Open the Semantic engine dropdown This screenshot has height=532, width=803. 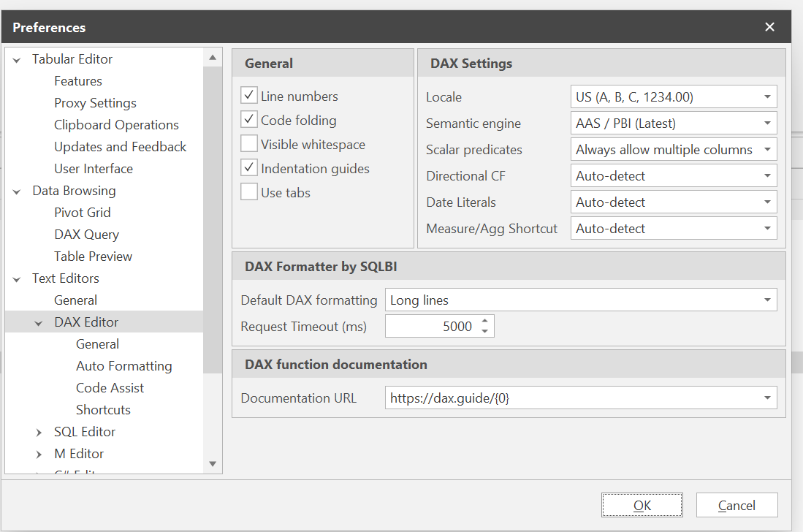pyautogui.click(x=768, y=123)
